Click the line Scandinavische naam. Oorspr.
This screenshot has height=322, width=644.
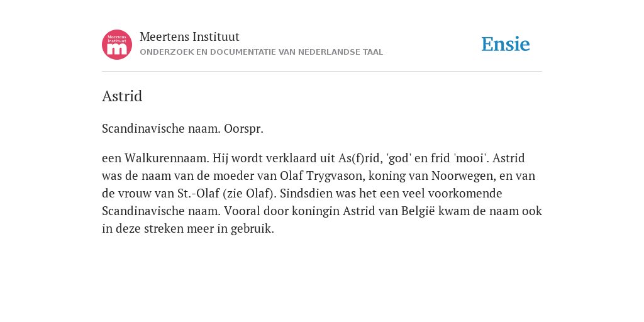(x=183, y=128)
